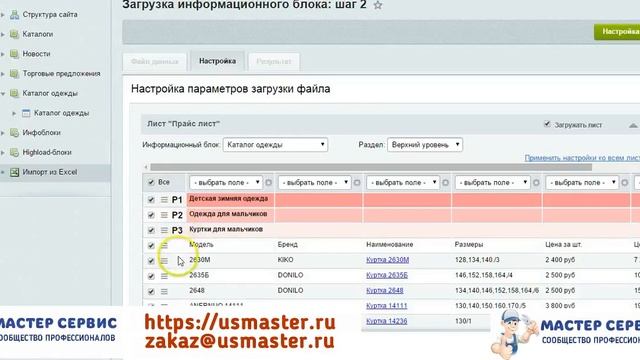Expand nested Каталог одежды tree node arrow

[14, 113]
